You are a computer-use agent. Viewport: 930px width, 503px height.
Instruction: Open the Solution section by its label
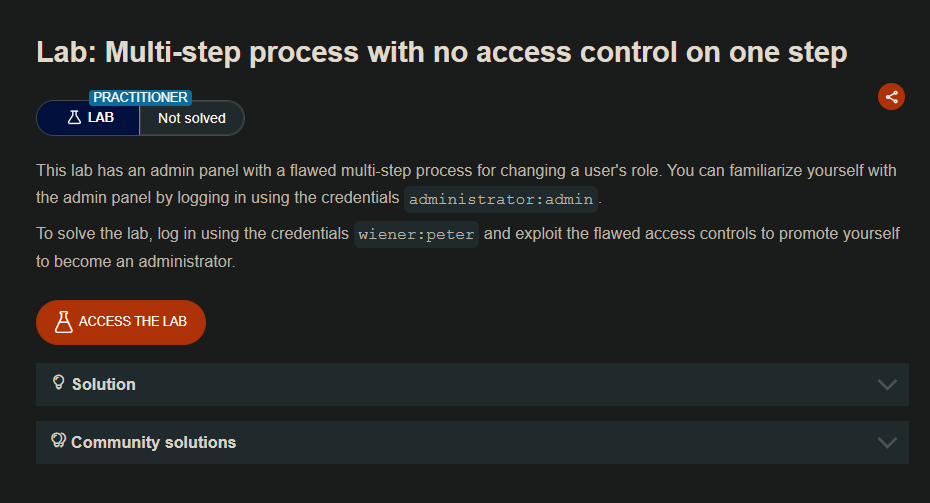click(104, 384)
